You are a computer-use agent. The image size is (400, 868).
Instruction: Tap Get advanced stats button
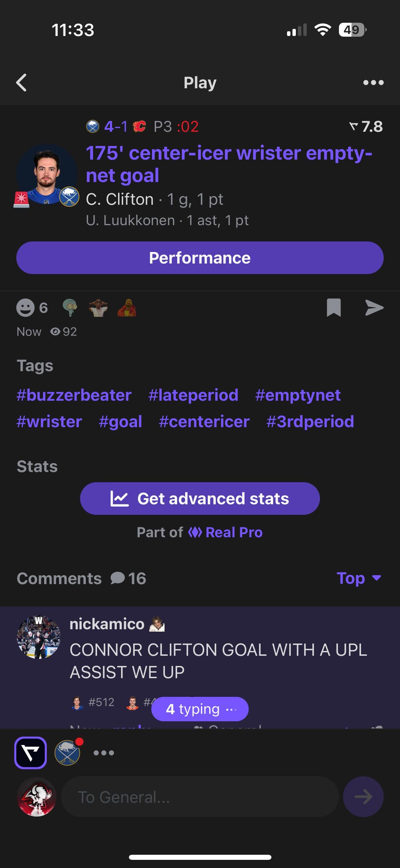200,499
